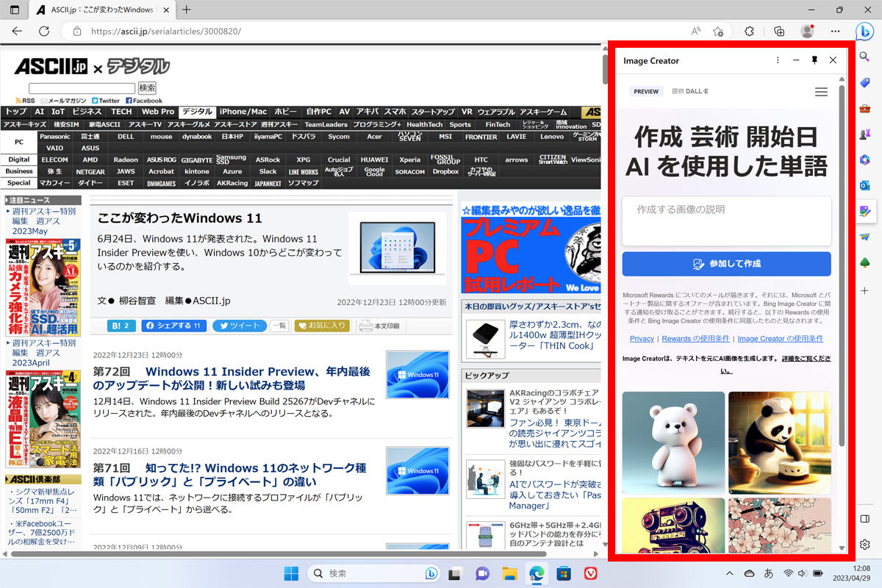Screen dimensions: 882x588
Task: Open the 第72回 Windows 11 Insider Preview article
Action: [x=232, y=379]
